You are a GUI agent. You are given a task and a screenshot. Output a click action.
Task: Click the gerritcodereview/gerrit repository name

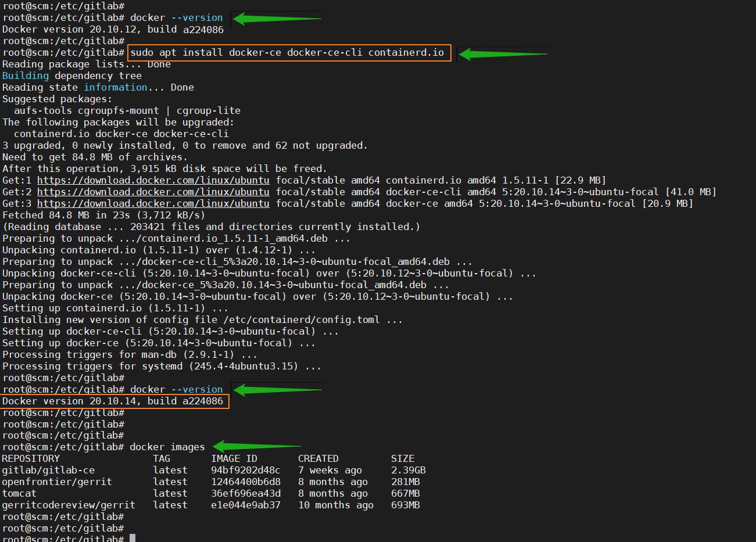coord(69,505)
